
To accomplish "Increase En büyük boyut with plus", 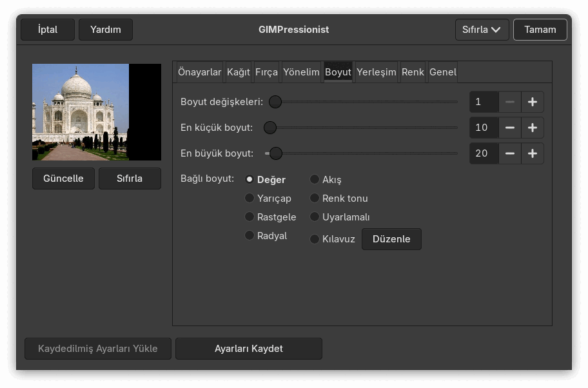I will click(x=532, y=153).
